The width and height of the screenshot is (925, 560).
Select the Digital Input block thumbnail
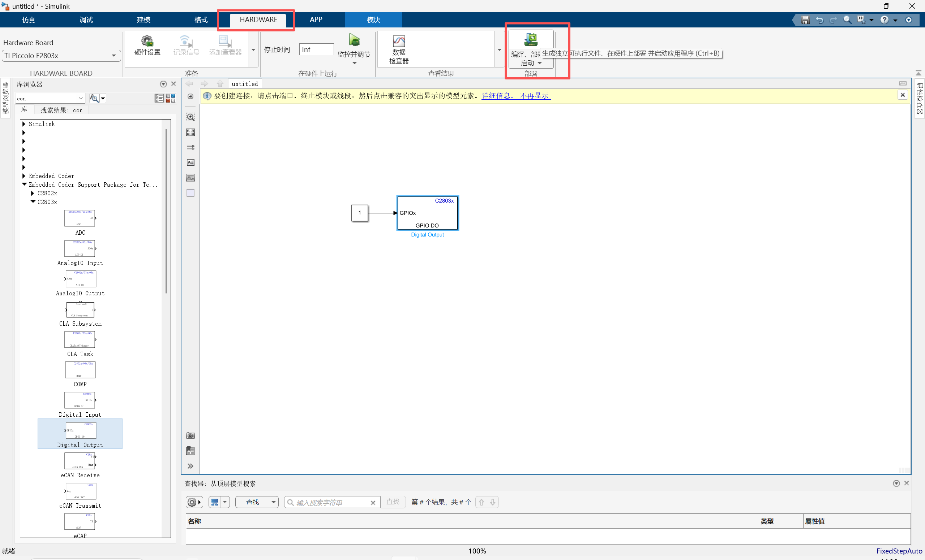pyautogui.click(x=80, y=400)
